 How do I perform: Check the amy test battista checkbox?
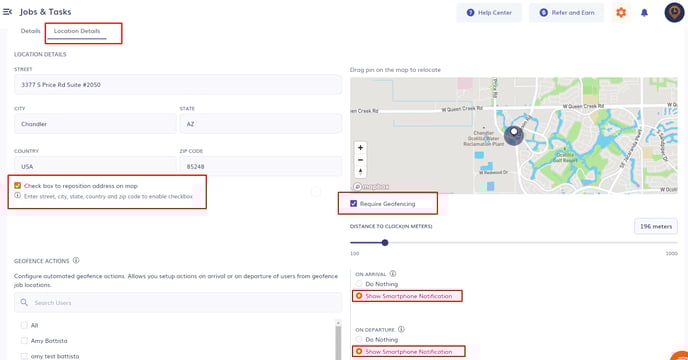pyautogui.click(x=24, y=356)
